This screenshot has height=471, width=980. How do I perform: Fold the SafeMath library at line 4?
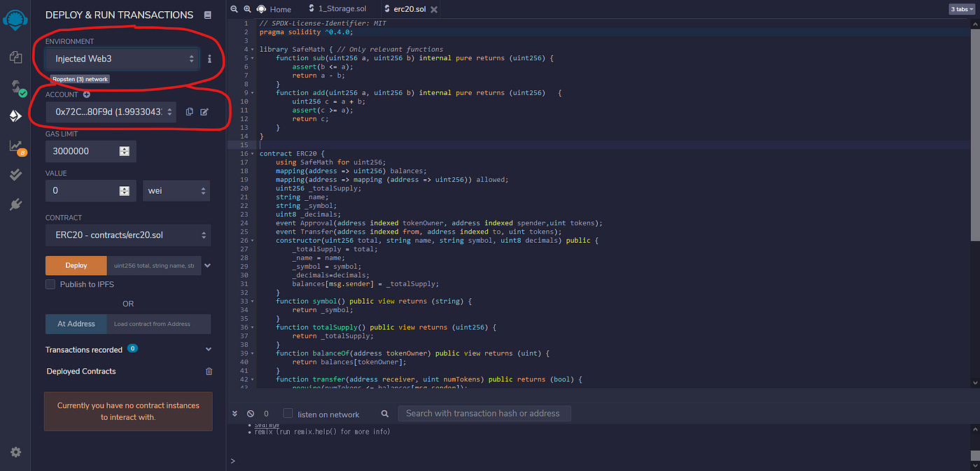point(253,50)
